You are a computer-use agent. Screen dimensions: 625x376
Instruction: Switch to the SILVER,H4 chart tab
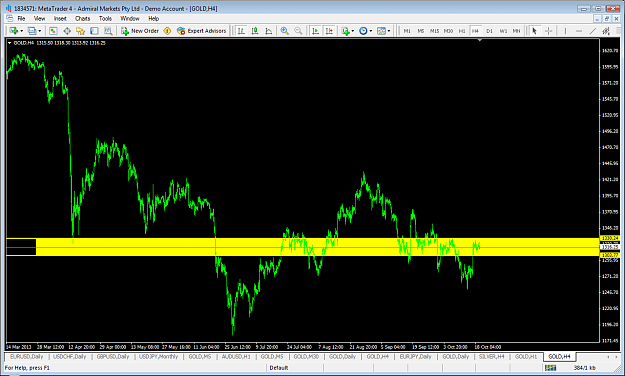pyautogui.click(x=491, y=356)
